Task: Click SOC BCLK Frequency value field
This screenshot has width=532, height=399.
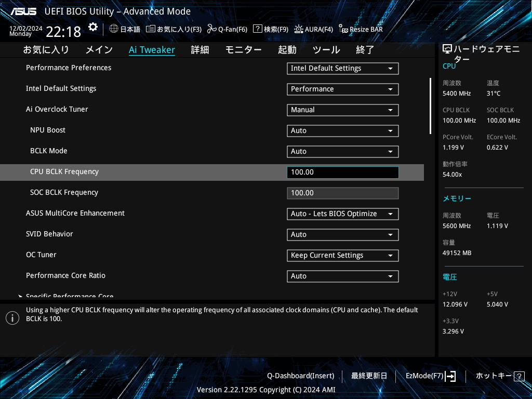Action: point(343,193)
